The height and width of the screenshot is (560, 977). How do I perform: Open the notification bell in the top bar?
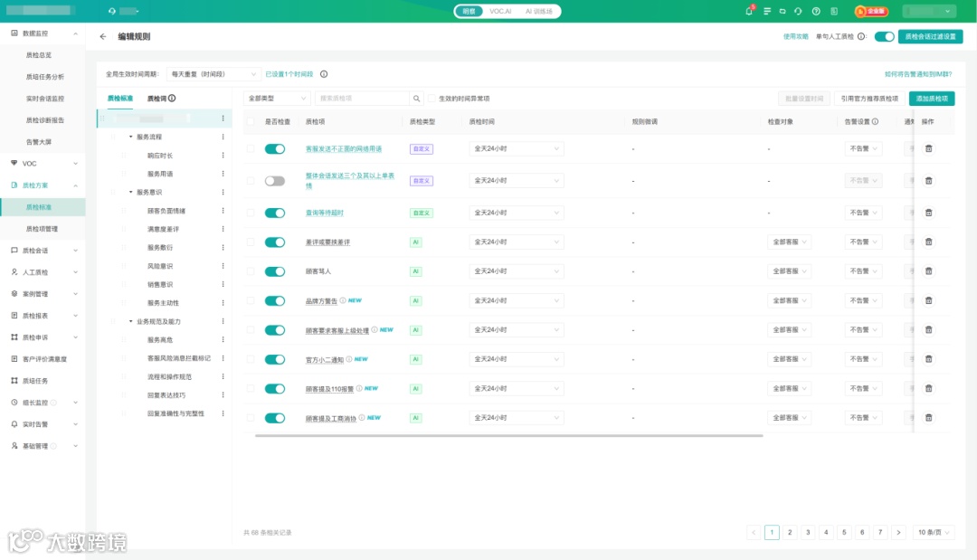[748, 11]
